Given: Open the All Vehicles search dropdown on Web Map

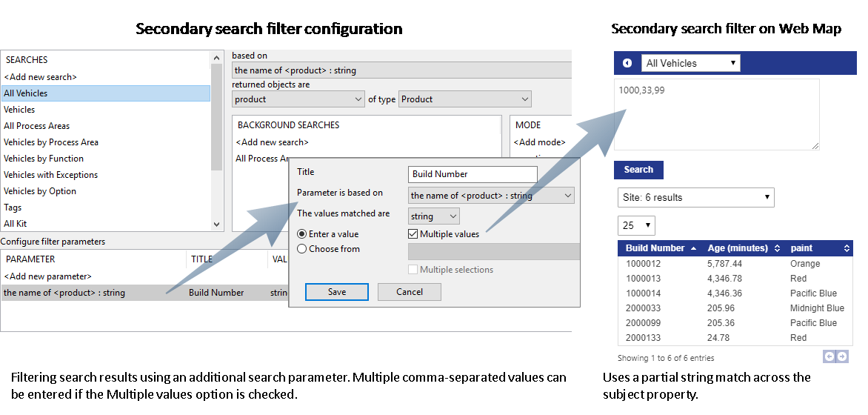Looking at the screenshot, I should pyautogui.click(x=690, y=63).
